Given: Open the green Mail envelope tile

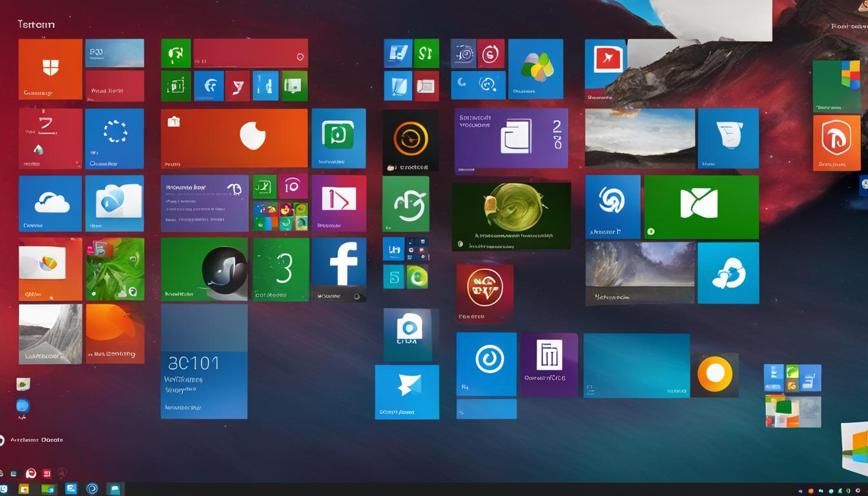Looking at the screenshot, I should 701,206.
